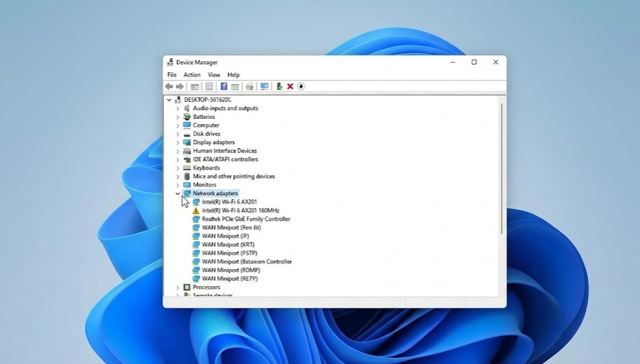Click the Keyboards category icon
Viewport: 640px width, 364px height.
click(x=187, y=168)
